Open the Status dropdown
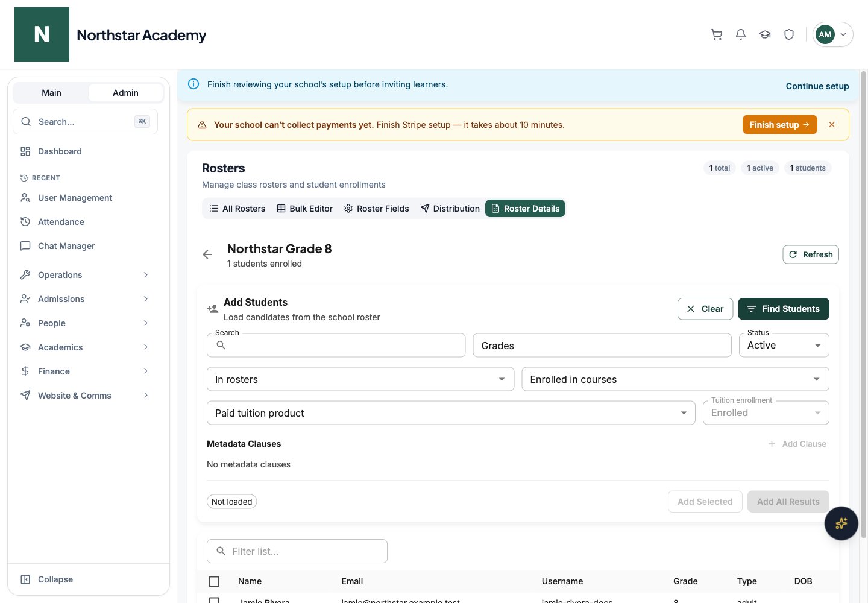Viewport: 868px width, 603px height. (x=784, y=346)
